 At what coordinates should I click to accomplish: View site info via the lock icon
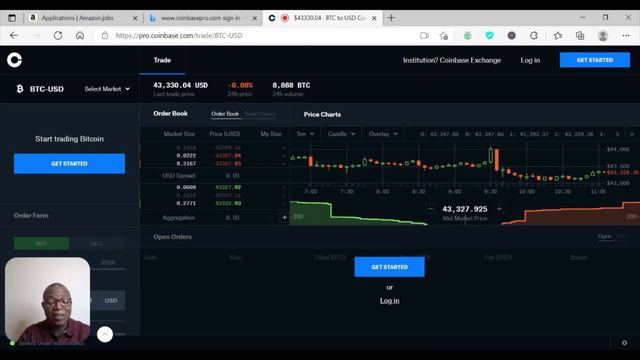[105, 36]
